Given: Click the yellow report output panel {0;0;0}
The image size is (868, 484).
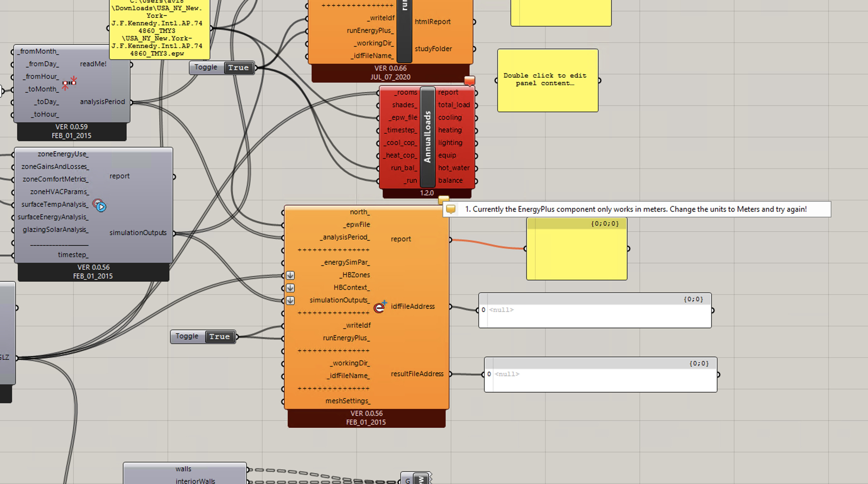Looking at the screenshot, I should 577,250.
